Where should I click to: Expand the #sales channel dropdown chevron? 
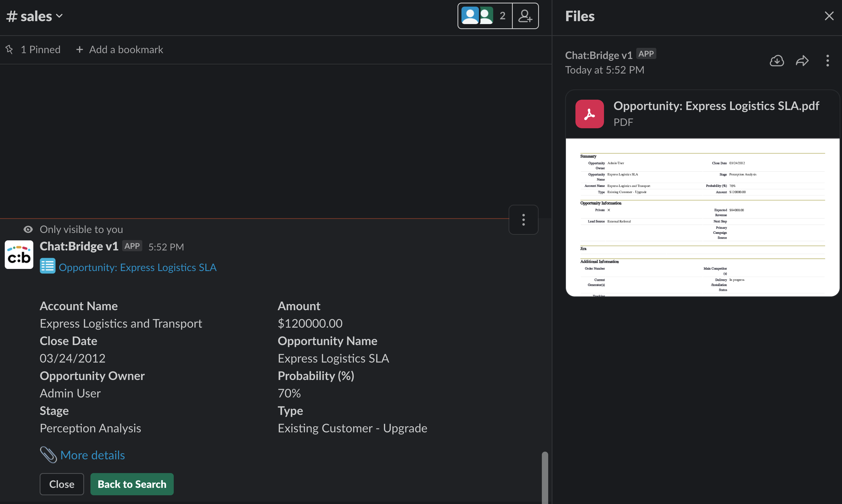point(60,16)
